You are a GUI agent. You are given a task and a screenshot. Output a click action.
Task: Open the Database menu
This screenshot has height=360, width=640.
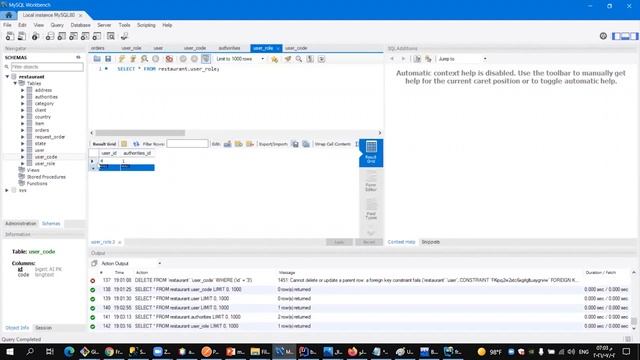80,25
